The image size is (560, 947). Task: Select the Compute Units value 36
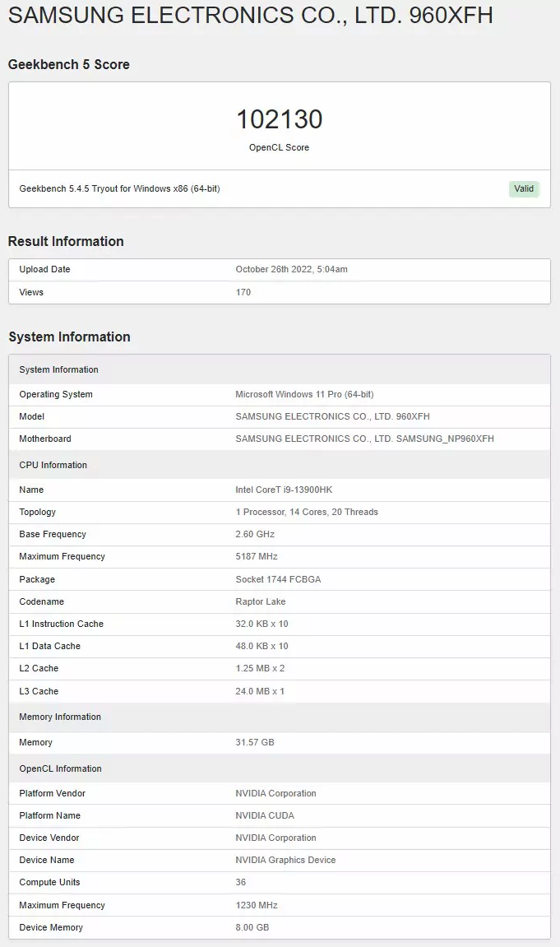coord(241,884)
